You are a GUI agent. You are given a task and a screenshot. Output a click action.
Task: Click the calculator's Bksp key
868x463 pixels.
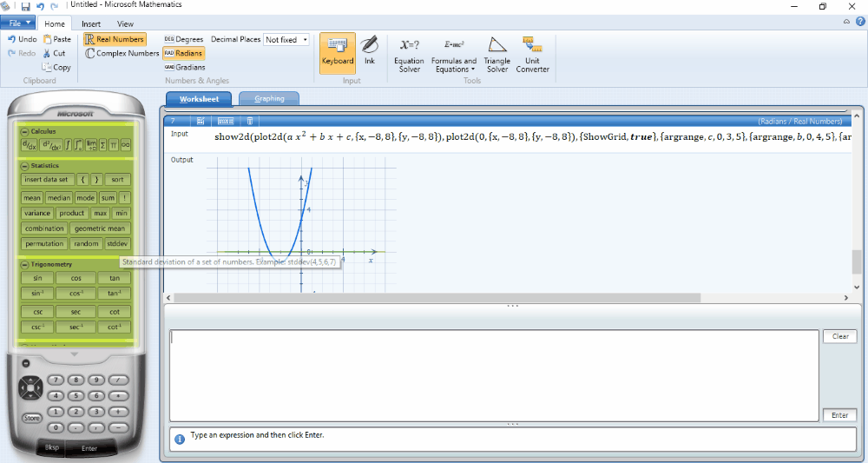(x=51, y=447)
